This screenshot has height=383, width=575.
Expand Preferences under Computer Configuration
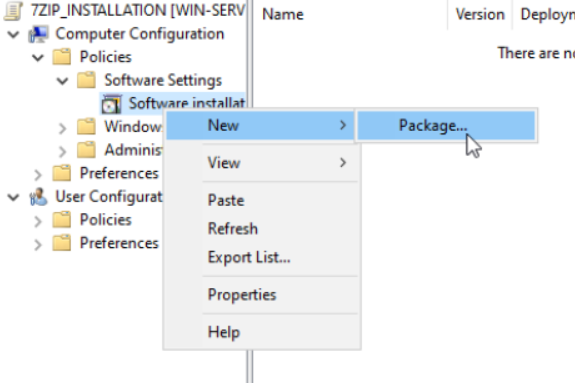pyautogui.click(x=38, y=175)
